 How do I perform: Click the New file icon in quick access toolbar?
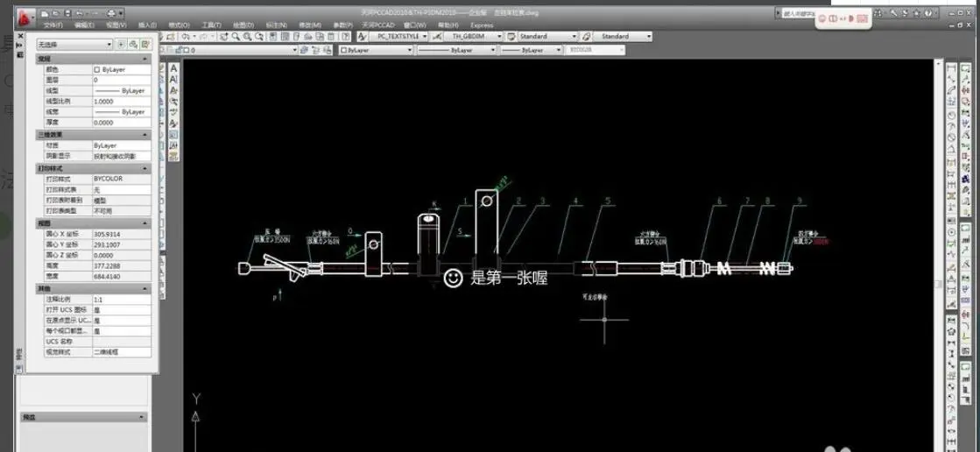(45, 13)
